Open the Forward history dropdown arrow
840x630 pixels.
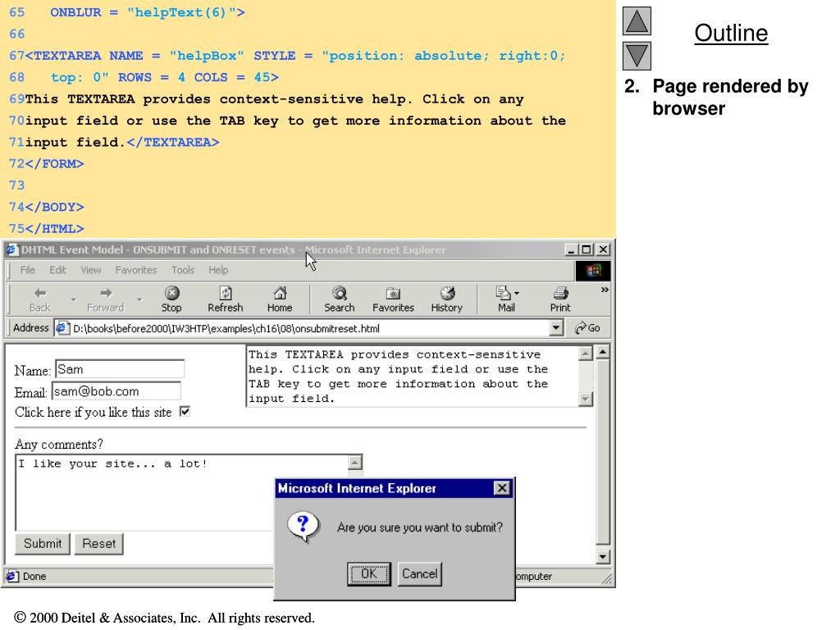pos(139,299)
